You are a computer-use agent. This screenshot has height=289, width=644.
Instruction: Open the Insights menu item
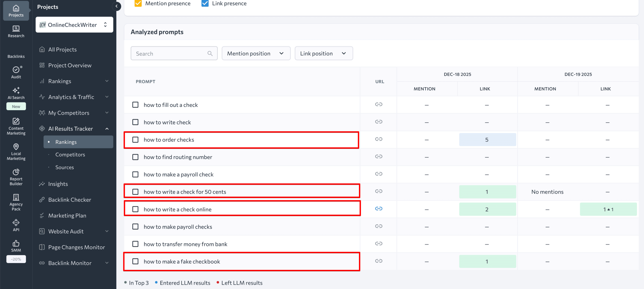point(58,184)
